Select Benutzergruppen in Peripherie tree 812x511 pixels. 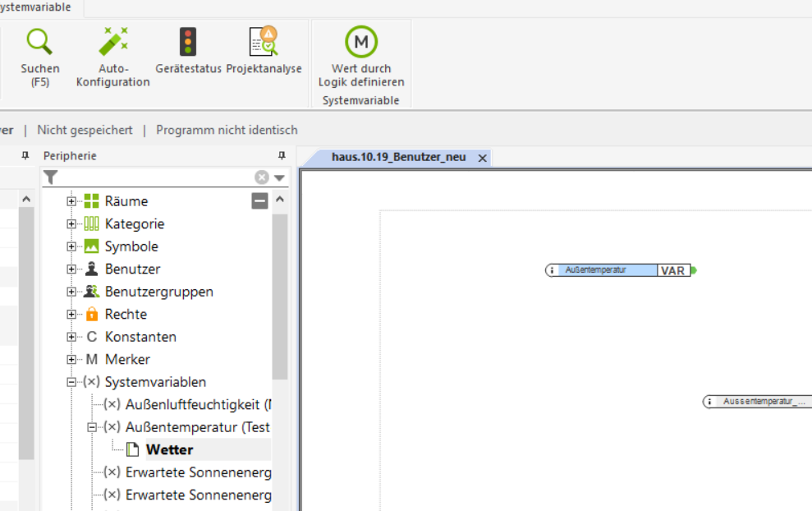point(159,292)
